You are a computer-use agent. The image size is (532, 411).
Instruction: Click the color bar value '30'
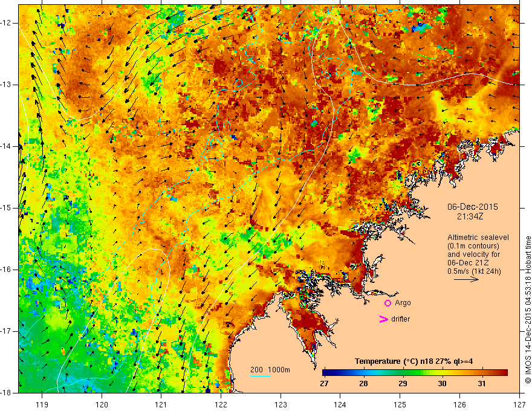click(442, 384)
